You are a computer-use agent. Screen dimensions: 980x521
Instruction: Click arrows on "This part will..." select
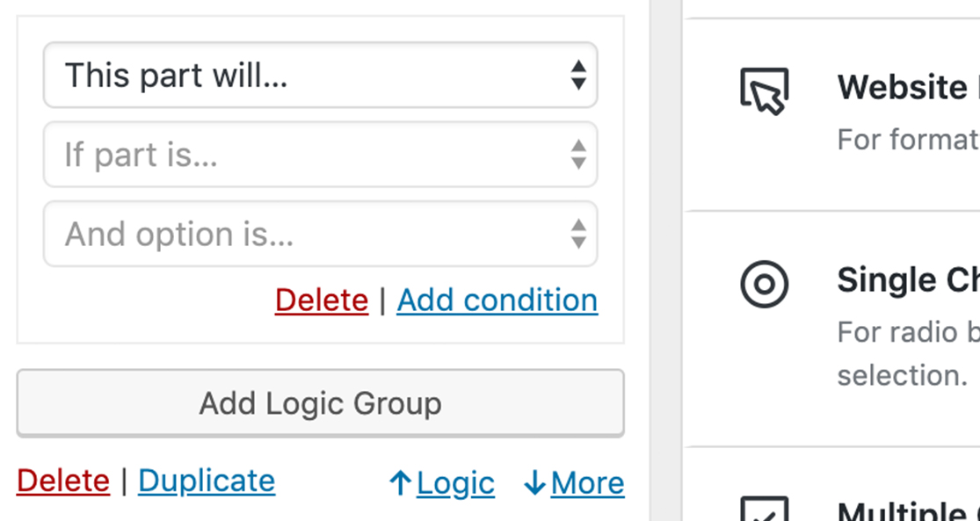coord(577,76)
